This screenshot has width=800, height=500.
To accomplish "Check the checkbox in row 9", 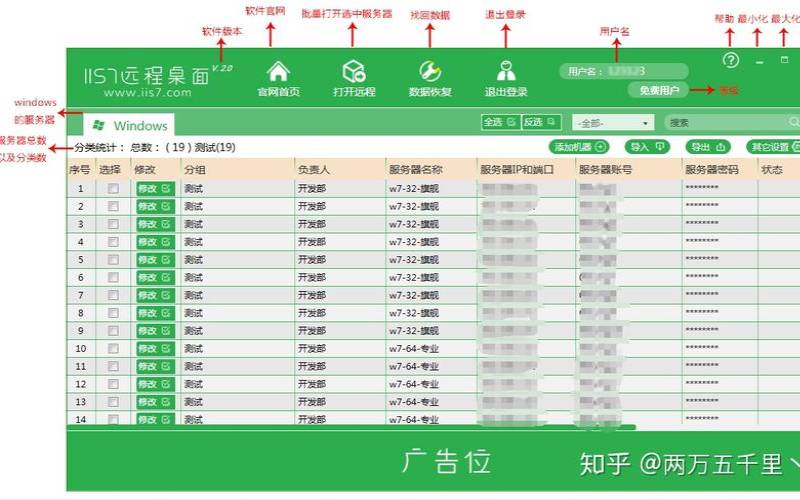I will pos(113,331).
